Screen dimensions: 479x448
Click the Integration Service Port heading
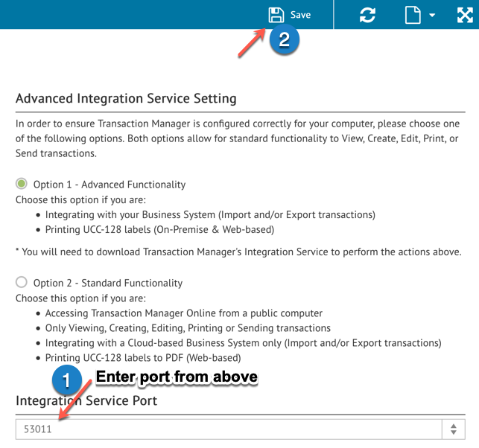tap(86, 400)
